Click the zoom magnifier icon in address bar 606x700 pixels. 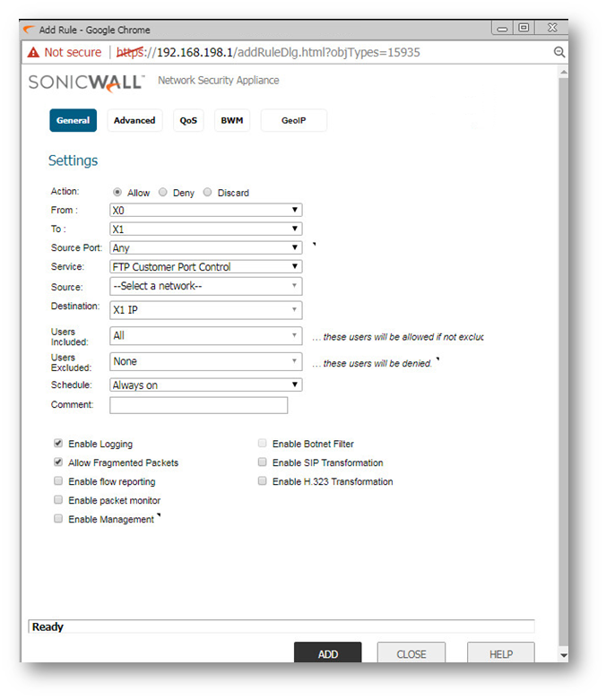(x=558, y=52)
